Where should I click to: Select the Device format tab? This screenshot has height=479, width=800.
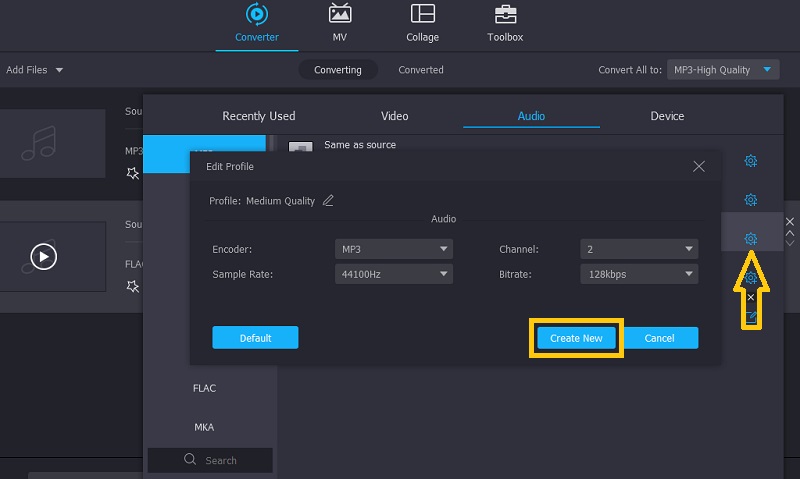pyautogui.click(x=667, y=116)
